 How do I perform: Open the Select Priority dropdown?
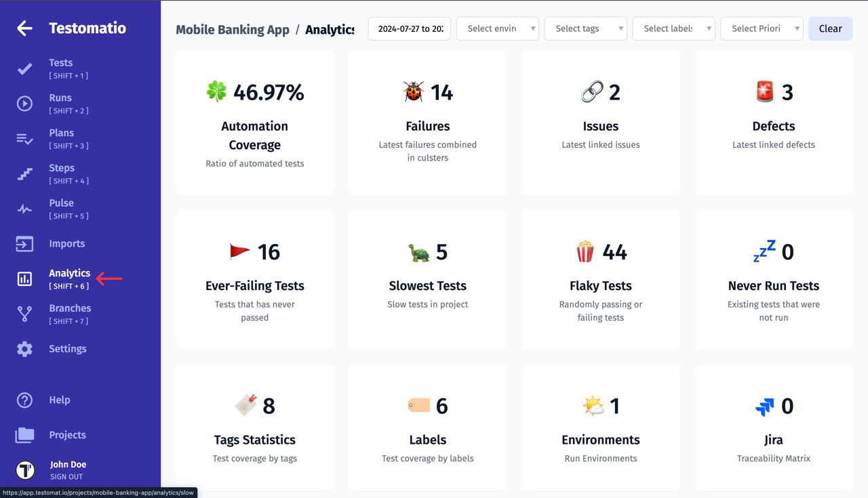coord(762,28)
